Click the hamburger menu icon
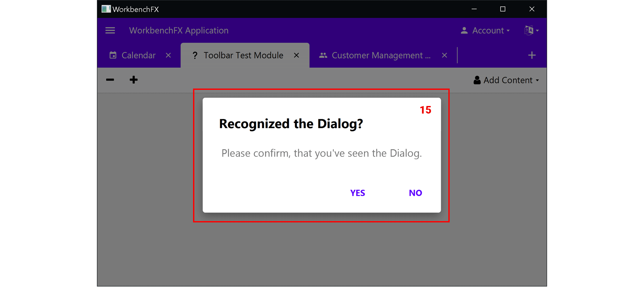 coord(110,31)
